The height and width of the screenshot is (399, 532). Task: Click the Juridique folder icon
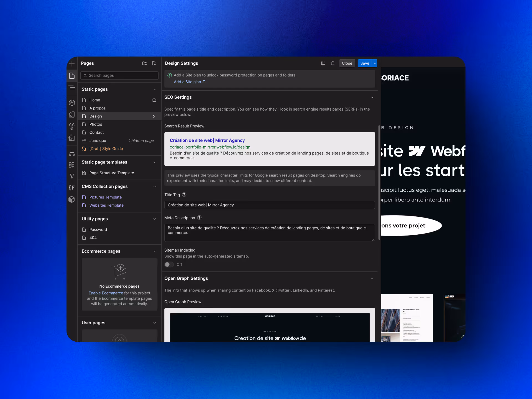pos(84,140)
